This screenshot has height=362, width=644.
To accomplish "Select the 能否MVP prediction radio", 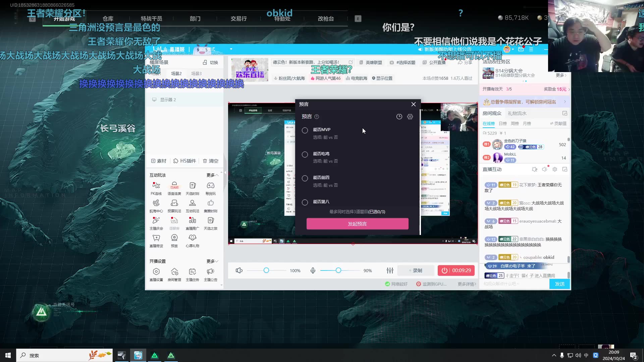I will tap(305, 130).
